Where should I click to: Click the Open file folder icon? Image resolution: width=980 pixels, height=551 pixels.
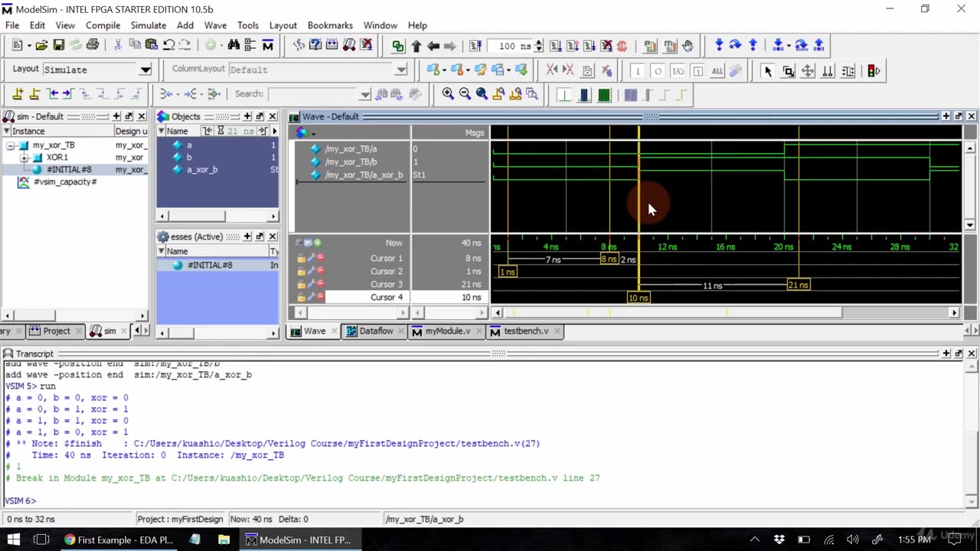42,45
